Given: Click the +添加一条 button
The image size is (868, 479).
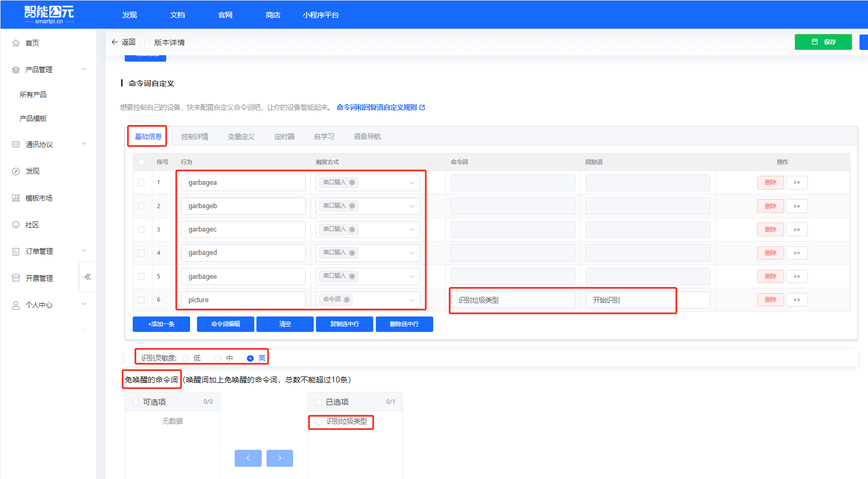Looking at the screenshot, I should tap(161, 324).
